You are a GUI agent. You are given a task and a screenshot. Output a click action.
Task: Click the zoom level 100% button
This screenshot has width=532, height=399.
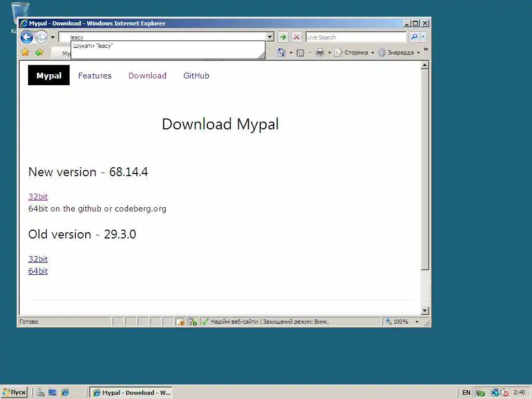pos(396,322)
